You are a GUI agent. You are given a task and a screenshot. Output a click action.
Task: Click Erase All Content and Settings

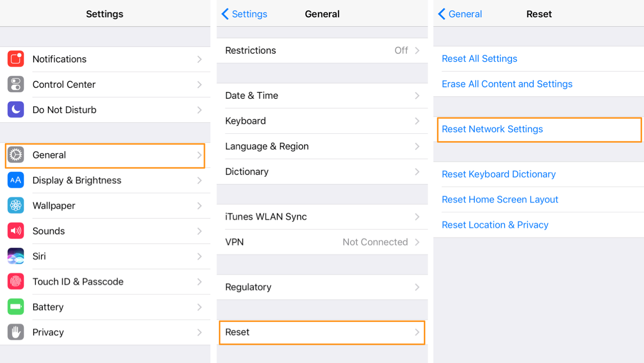507,84
